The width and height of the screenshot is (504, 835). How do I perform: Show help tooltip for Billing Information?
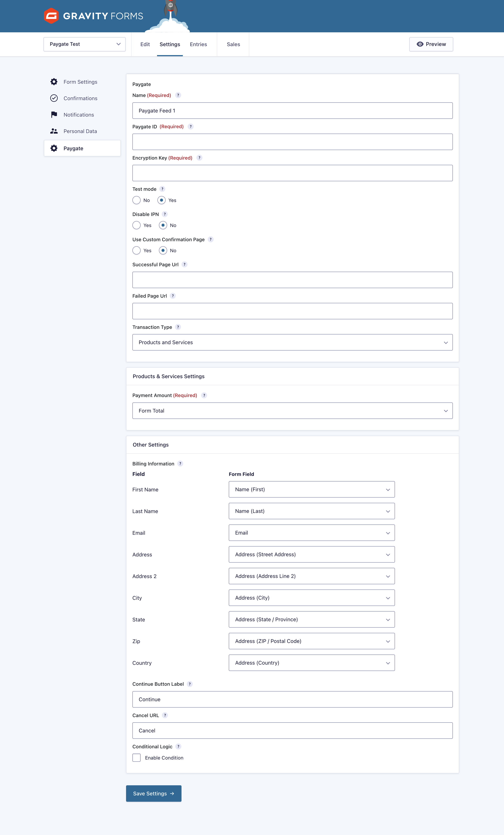coord(180,464)
